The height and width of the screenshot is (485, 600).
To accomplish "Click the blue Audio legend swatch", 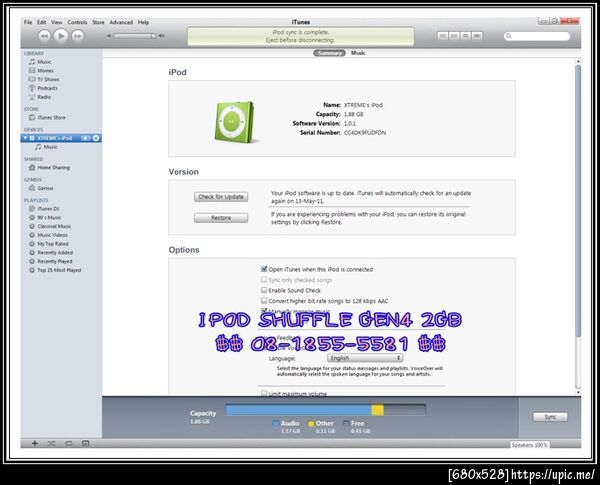I will click(x=276, y=423).
